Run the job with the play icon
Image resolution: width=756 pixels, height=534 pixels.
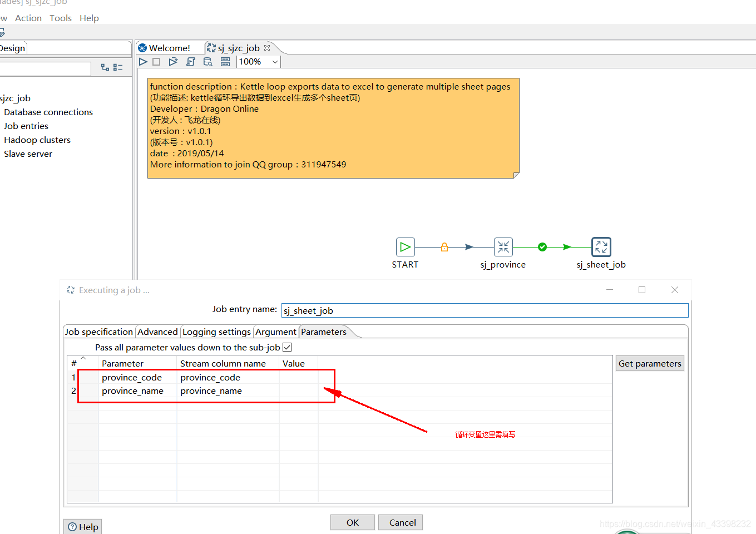pyautogui.click(x=143, y=62)
